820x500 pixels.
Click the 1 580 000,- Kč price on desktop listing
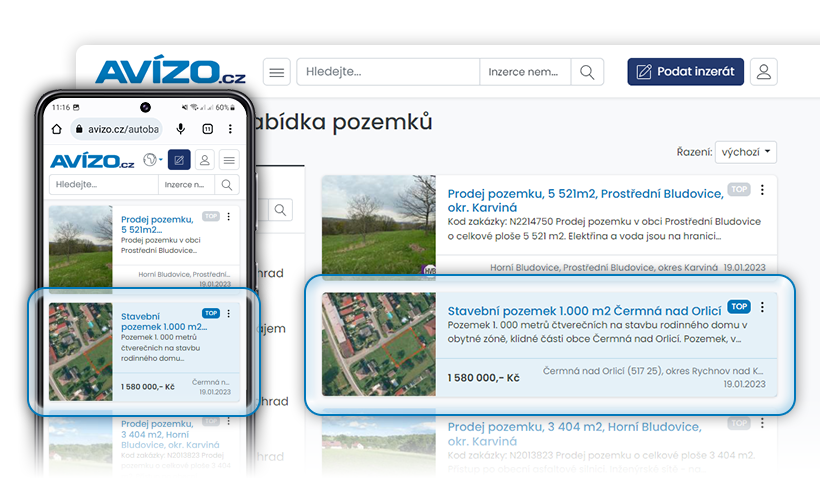[x=483, y=378]
